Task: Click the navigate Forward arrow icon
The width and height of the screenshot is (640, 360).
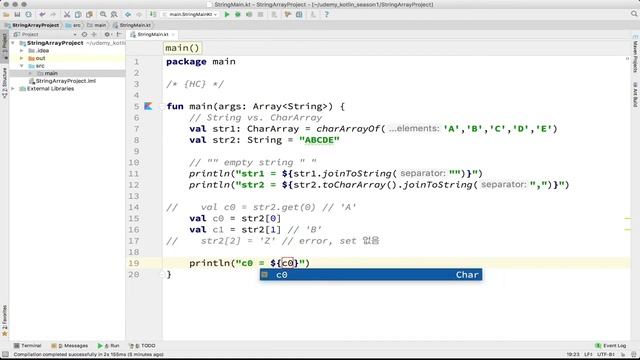Action: [139, 14]
